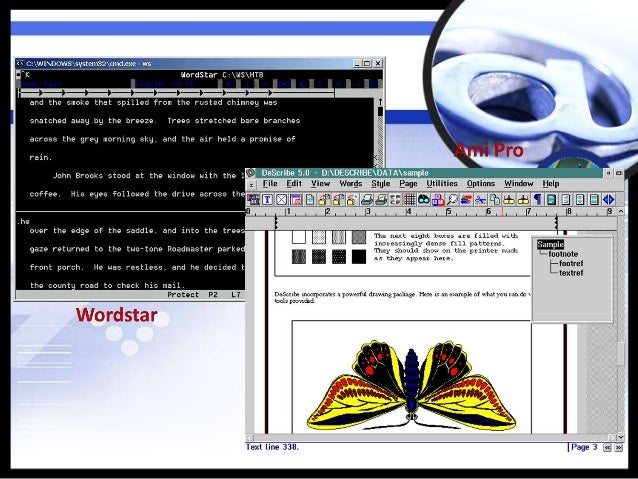Minimize the WordStar cmd.exe window
Image resolution: width=638 pixels, height=479 pixels.
[357, 63]
